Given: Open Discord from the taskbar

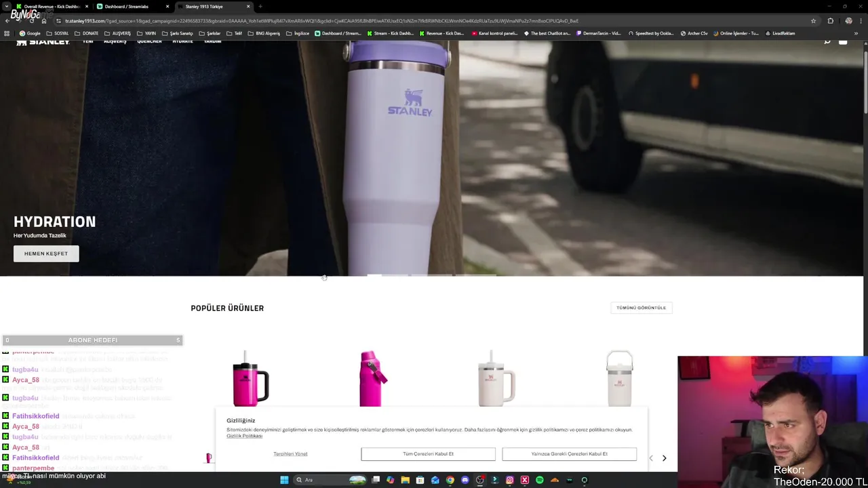Looking at the screenshot, I should tap(465, 480).
